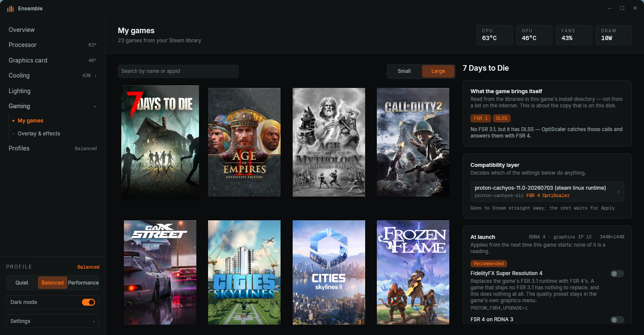The image size is (644, 335).
Task: Collapse the Gaming section chevron
Action: pyautogui.click(x=95, y=106)
